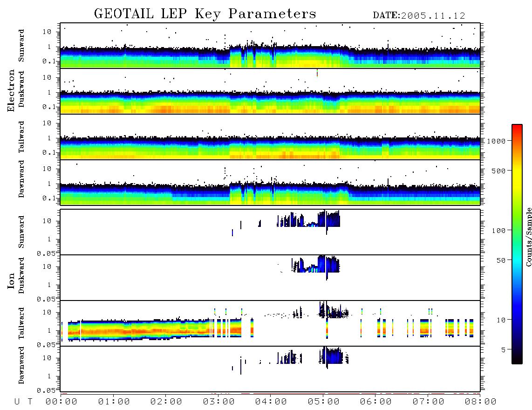The image size is (532, 410).
Task: Click the Electron Sunward spectrogram panel
Action: (270, 46)
